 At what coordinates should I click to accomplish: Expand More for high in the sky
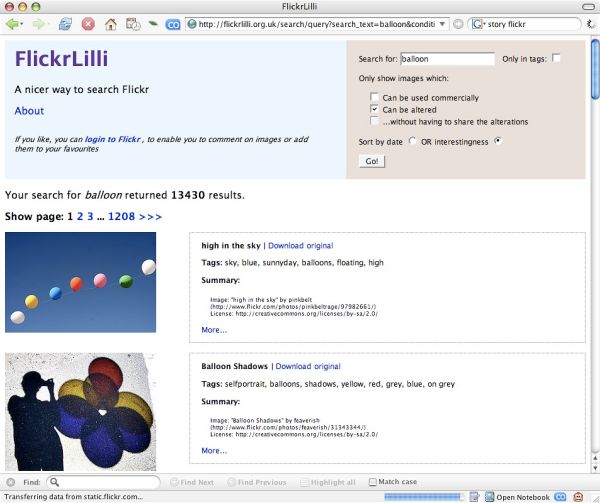coord(214,330)
